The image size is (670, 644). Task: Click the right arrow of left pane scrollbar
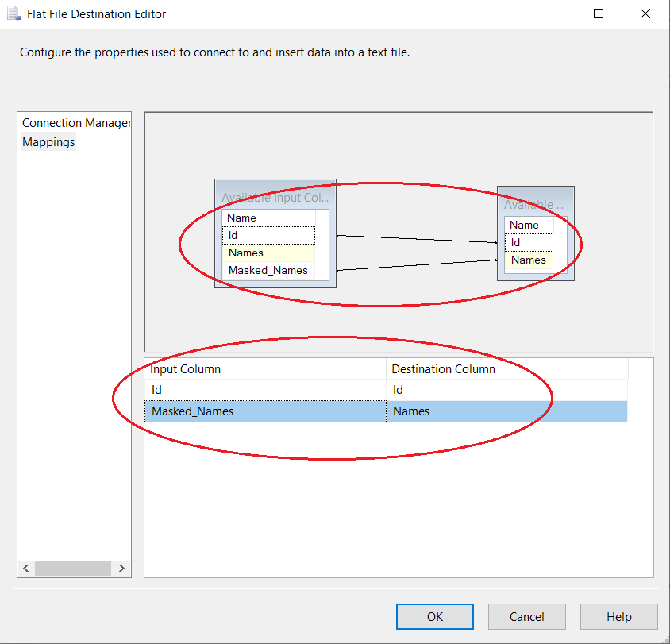pyautogui.click(x=121, y=568)
